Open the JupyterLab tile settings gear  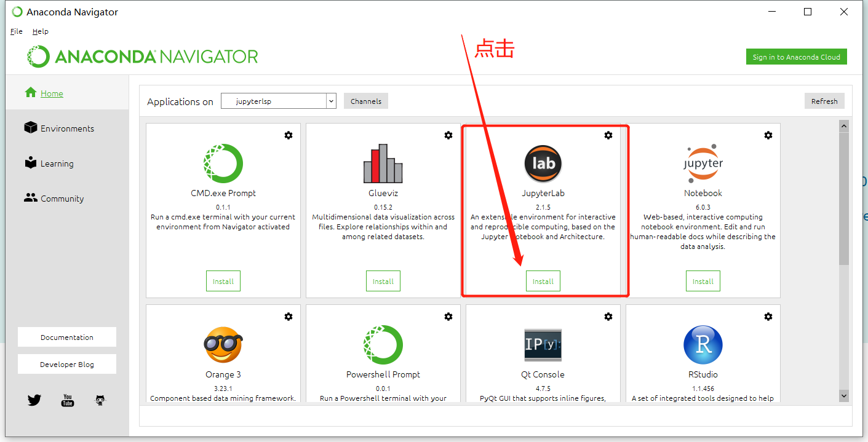tap(608, 135)
